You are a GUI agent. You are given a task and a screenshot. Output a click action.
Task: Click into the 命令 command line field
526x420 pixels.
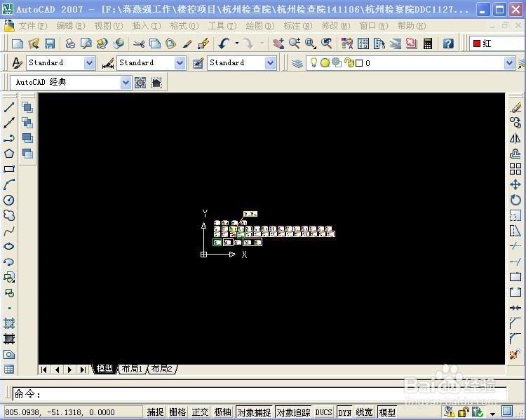pos(258,394)
